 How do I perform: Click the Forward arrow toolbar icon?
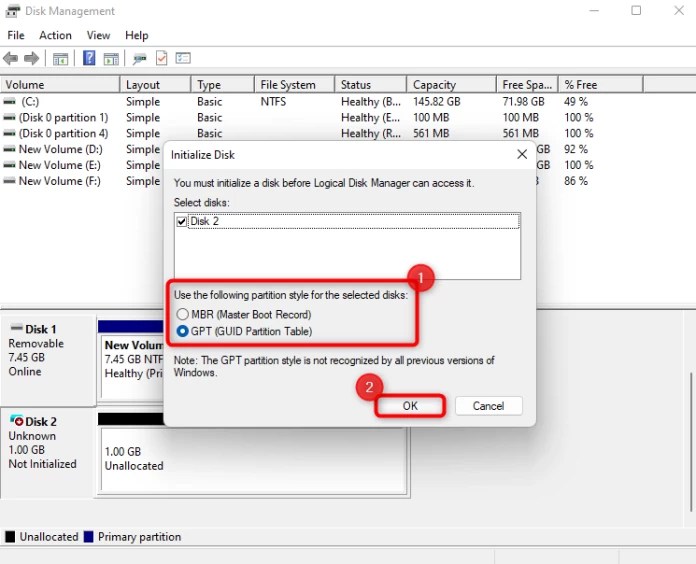31,58
